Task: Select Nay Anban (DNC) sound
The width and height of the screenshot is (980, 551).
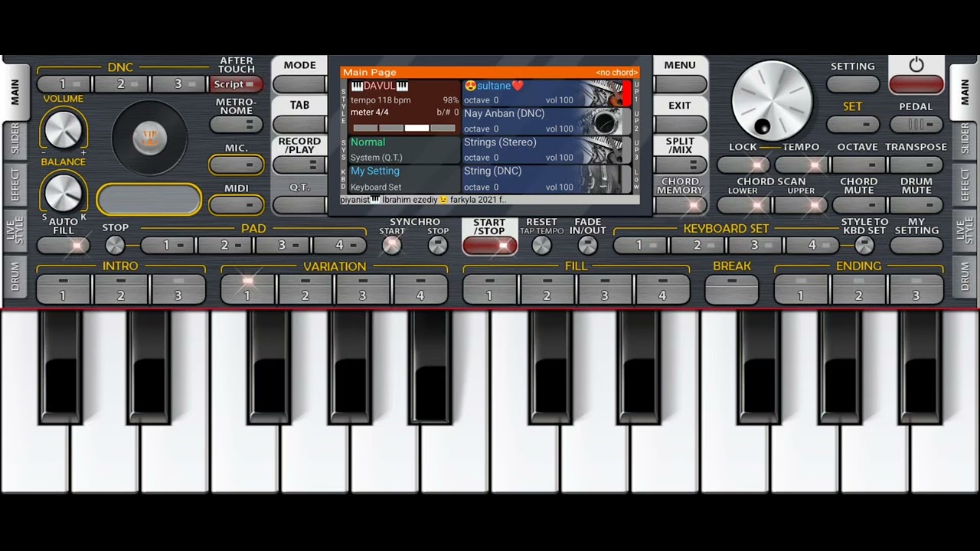Action: coord(546,121)
